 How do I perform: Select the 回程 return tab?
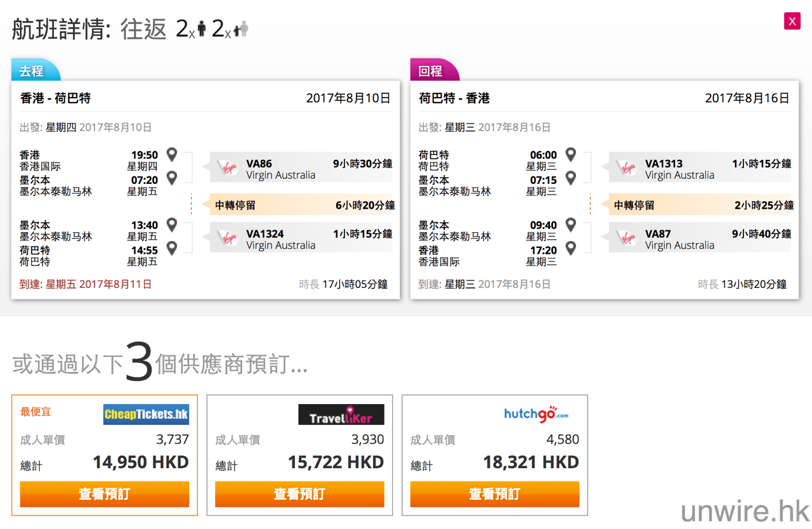[432, 71]
